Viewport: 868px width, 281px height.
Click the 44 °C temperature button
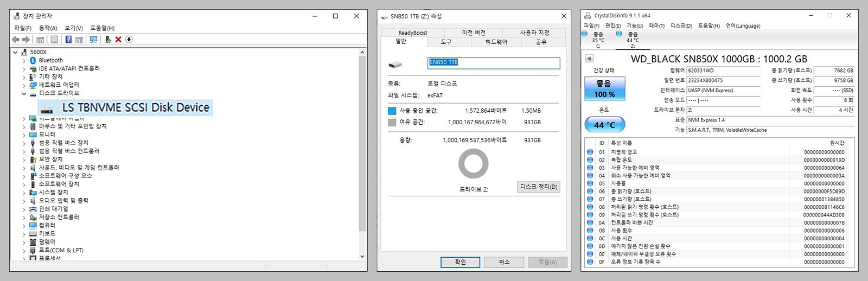[604, 125]
